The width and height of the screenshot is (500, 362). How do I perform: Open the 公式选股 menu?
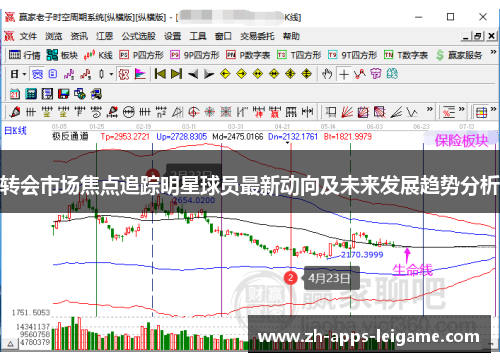pyautogui.click(x=138, y=36)
